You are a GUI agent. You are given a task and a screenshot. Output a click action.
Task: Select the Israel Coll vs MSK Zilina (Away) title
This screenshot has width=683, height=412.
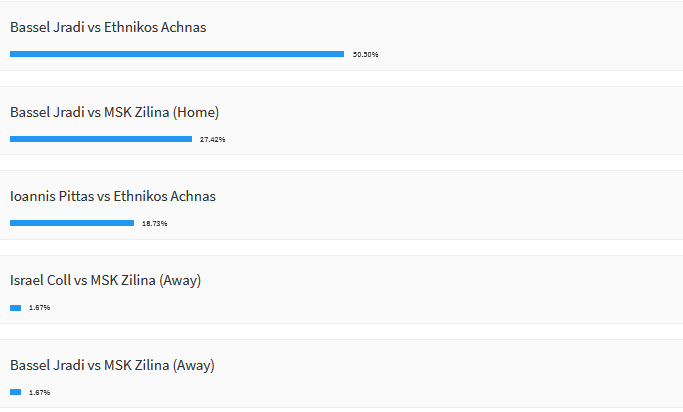105,280
